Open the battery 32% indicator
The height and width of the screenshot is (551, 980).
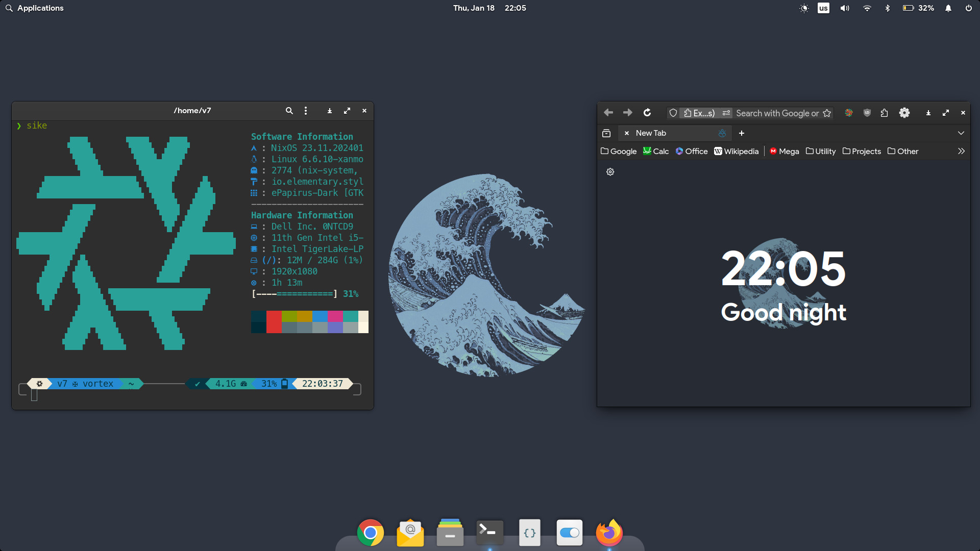pos(918,8)
